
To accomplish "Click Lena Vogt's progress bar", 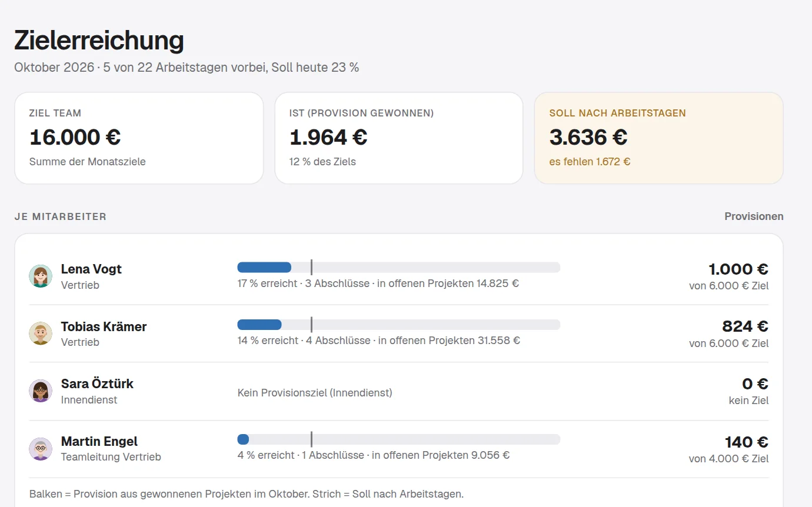I will 399,268.
